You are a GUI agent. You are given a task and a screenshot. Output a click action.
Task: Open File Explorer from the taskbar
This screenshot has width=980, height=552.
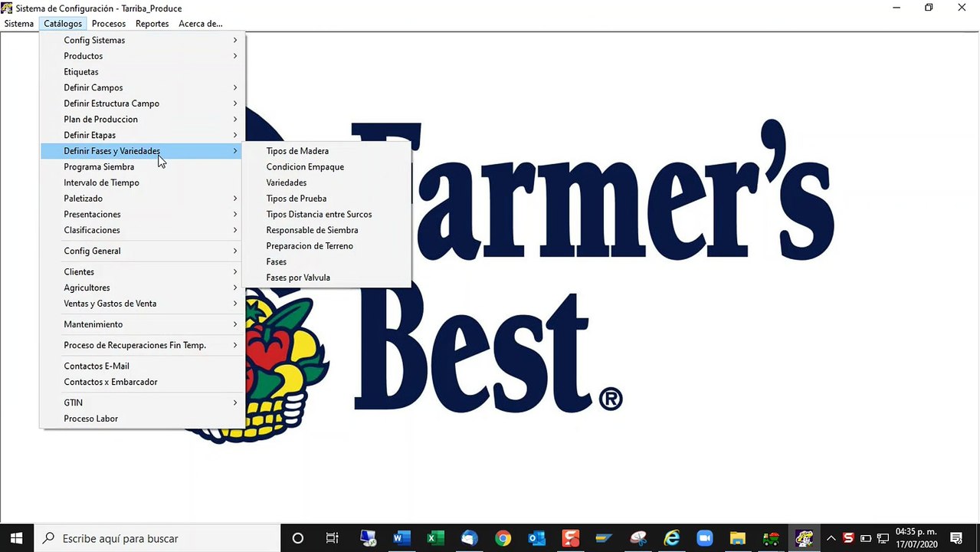coord(737,538)
